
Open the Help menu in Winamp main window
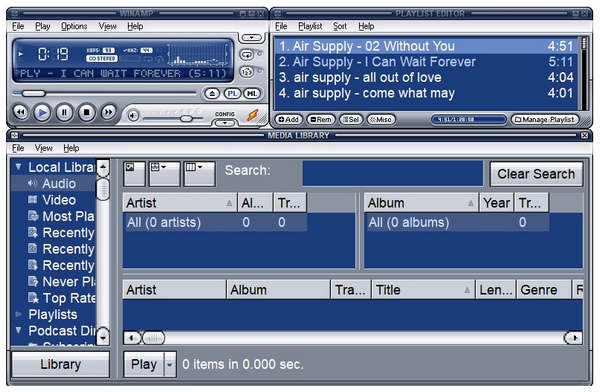pyautogui.click(x=135, y=26)
